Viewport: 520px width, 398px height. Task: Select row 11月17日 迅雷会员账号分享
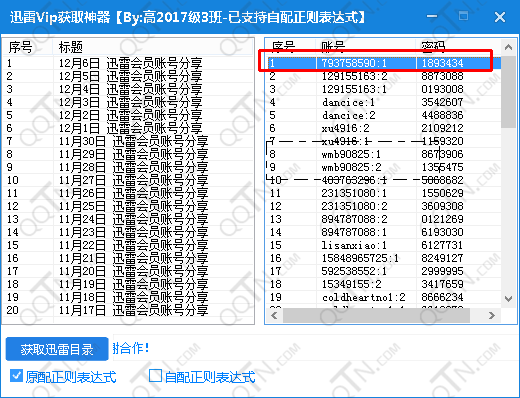(128, 310)
